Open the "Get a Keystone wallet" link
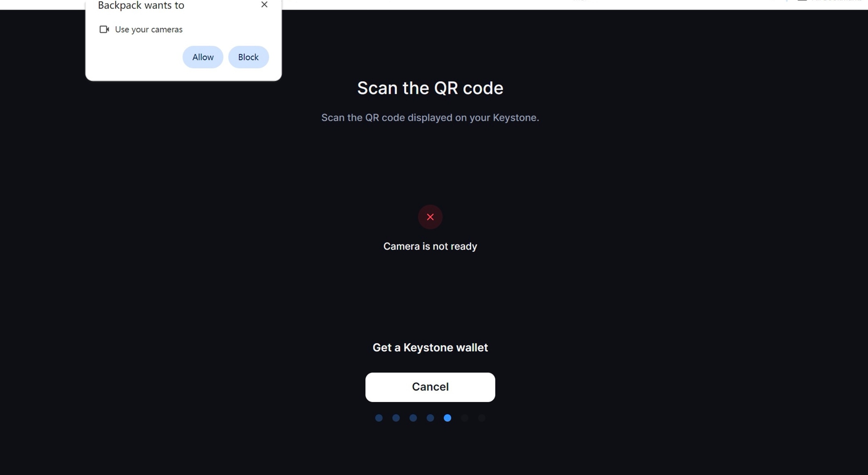 (x=430, y=348)
